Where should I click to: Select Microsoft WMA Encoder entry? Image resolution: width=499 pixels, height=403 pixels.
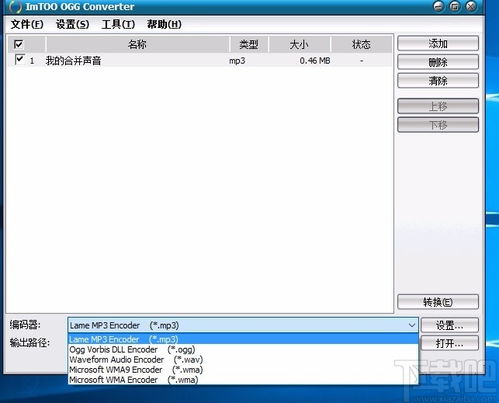tap(133, 380)
